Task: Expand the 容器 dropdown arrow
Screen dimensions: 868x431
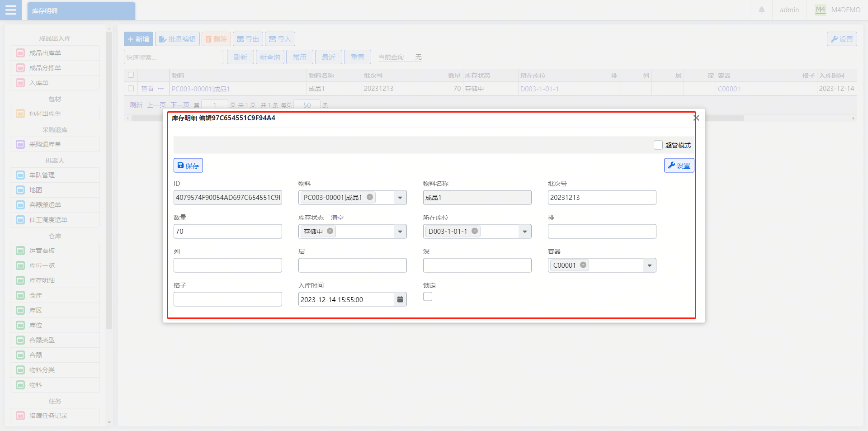Action: (x=650, y=265)
